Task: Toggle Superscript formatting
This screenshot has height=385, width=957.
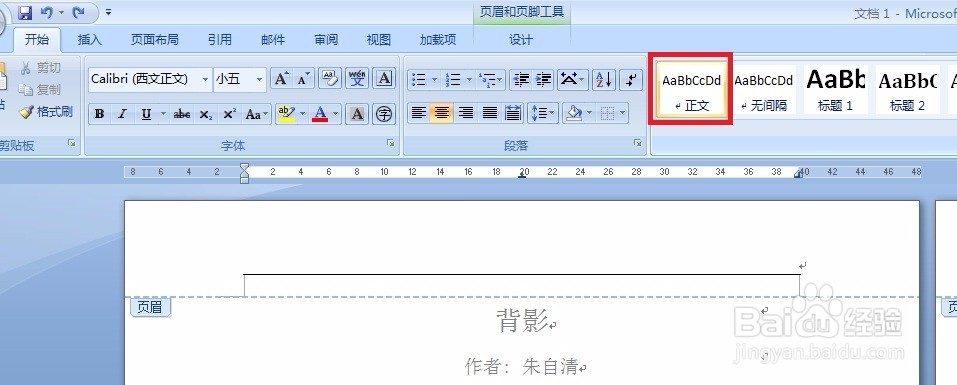Action: click(229, 114)
